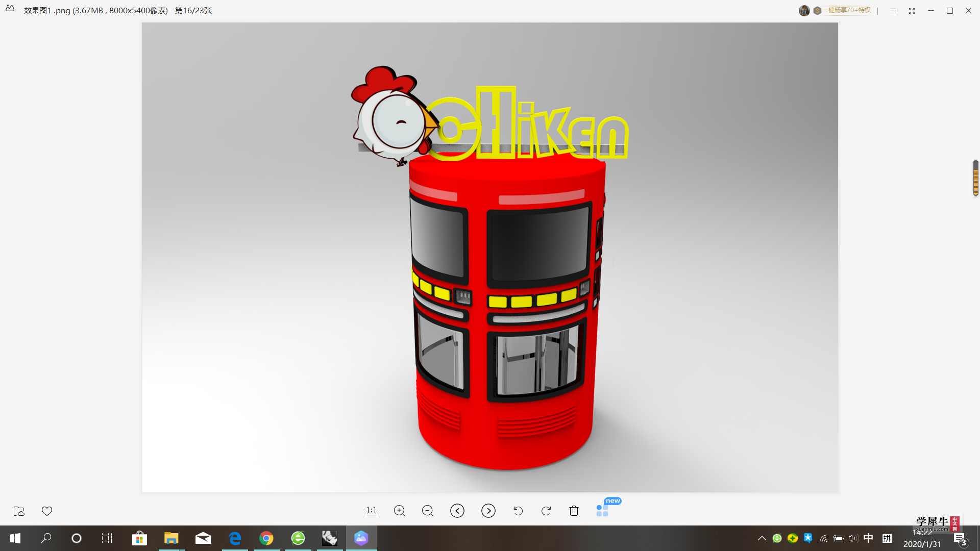Expand hidden system tray icons
The height and width of the screenshot is (551, 980).
762,538
